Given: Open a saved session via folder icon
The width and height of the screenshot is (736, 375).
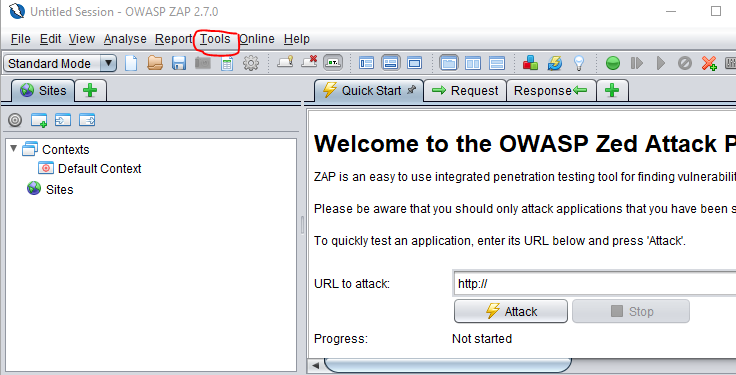Looking at the screenshot, I should (155, 63).
